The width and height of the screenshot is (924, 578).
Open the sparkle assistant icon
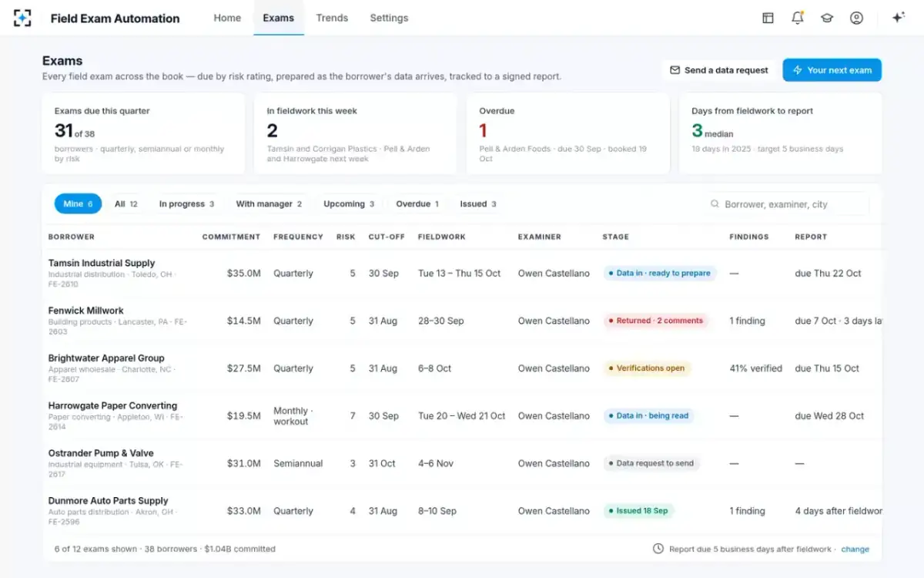pyautogui.click(x=898, y=18)
